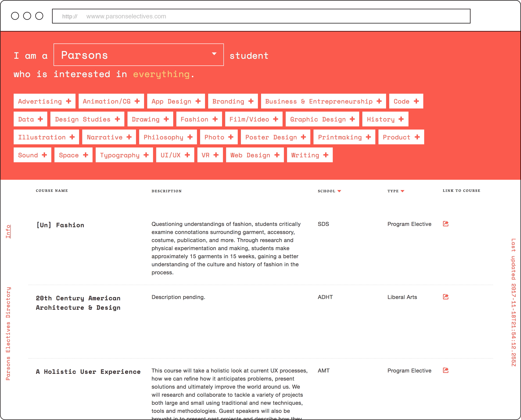Sort courses by the Type column

pos(396,191)
